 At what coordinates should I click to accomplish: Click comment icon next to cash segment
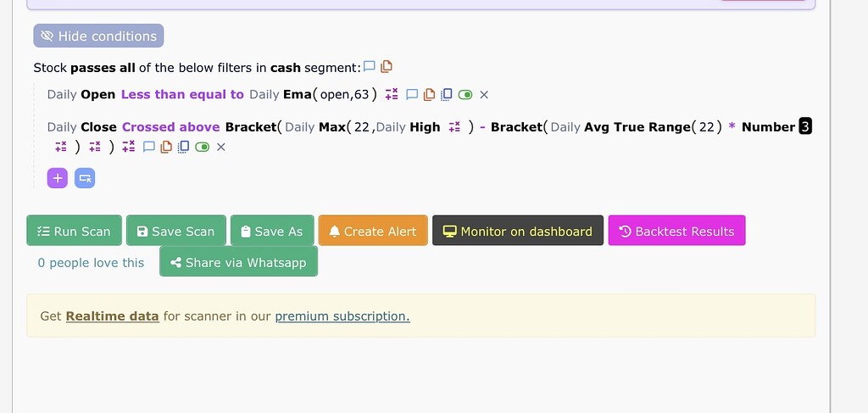[369, 67]
